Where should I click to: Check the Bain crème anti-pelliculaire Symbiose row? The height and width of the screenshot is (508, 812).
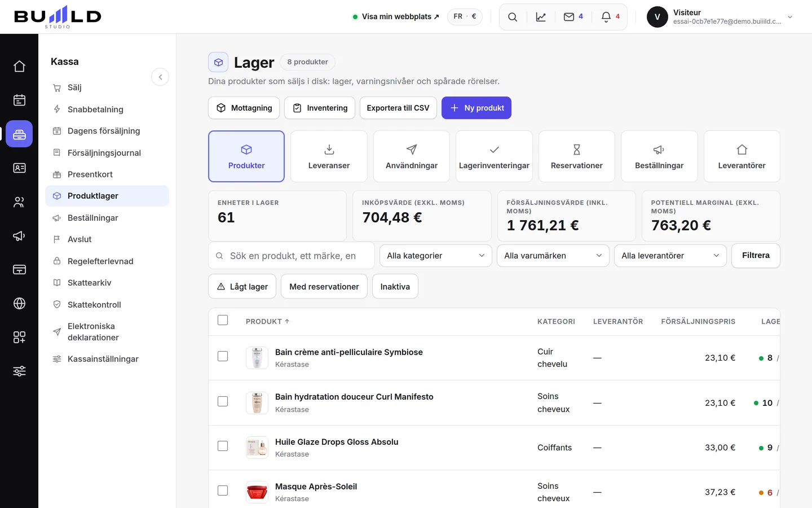click(223, 357)
